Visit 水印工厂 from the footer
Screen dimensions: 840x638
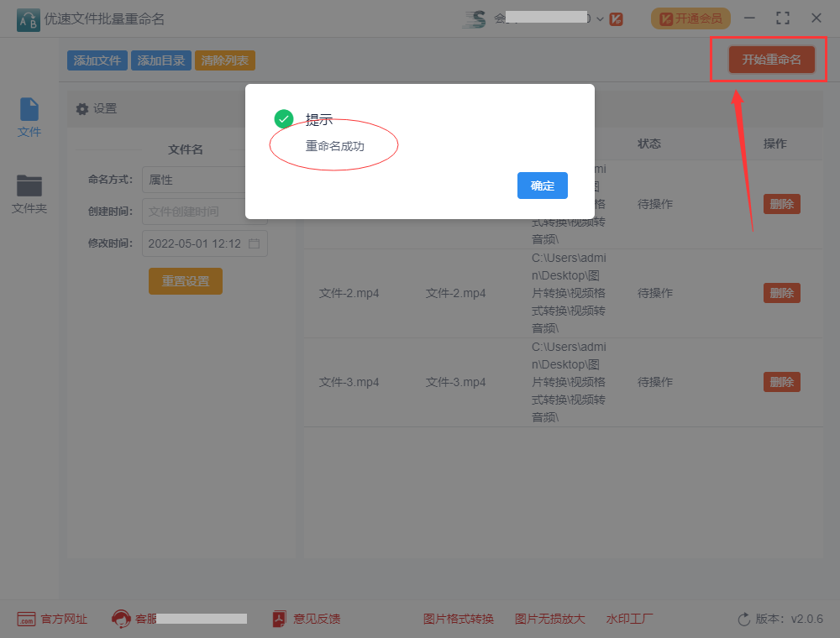[x=629, y=619]
